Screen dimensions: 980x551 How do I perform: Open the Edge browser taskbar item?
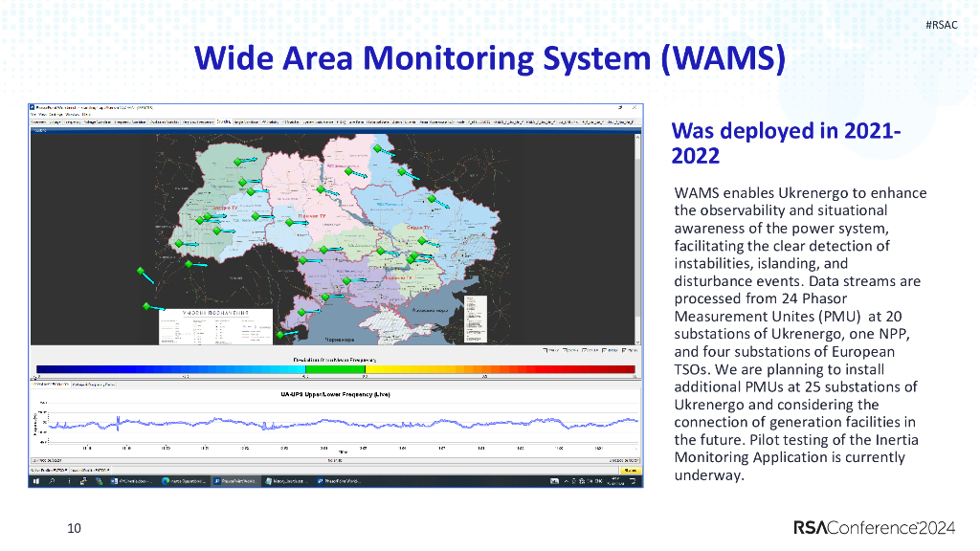184,481
